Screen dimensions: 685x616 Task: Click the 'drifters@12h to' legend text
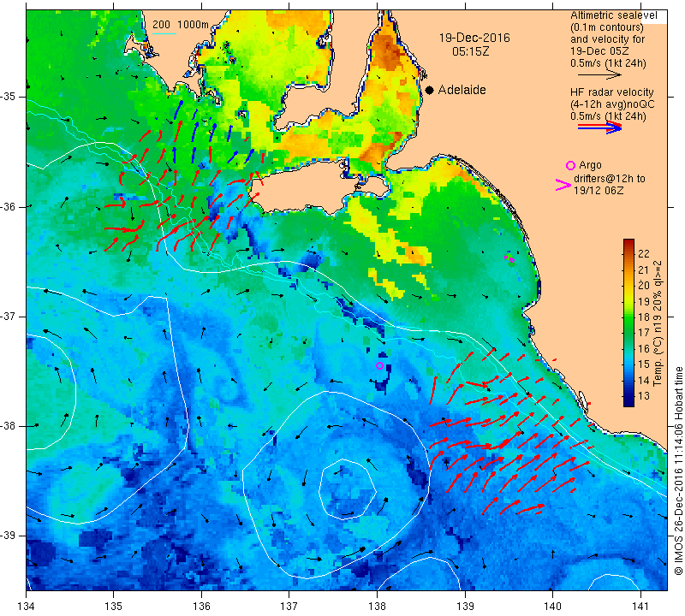coord(610,179)
